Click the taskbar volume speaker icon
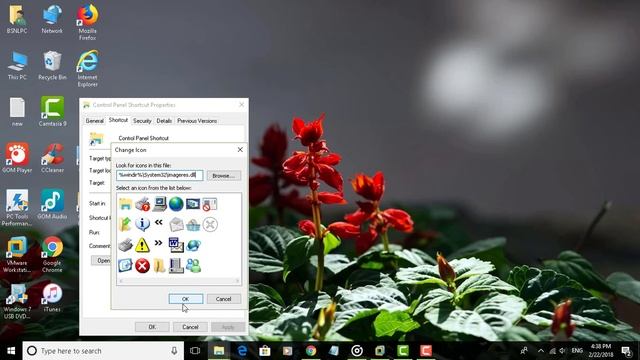 [563, 351]
